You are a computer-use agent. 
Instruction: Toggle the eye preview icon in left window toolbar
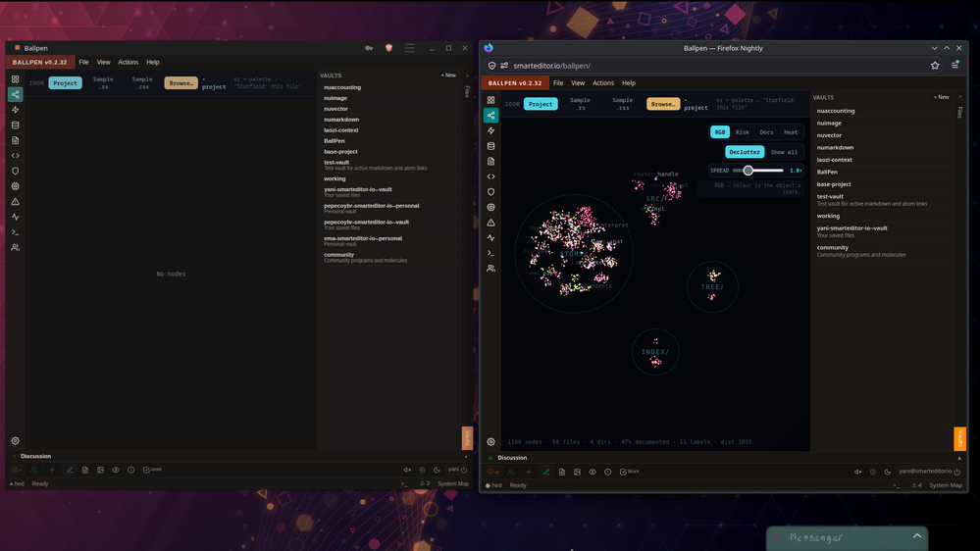tap(116, 470)
